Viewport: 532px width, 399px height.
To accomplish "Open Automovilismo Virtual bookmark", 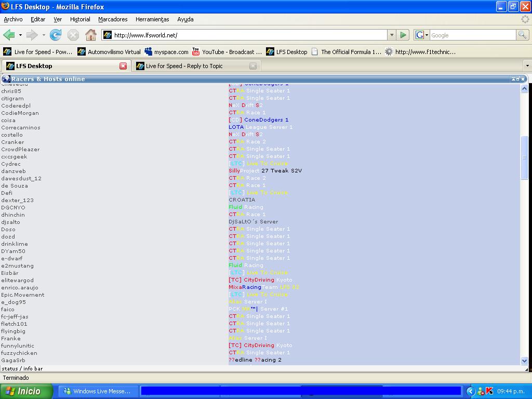I will (109, 52).
